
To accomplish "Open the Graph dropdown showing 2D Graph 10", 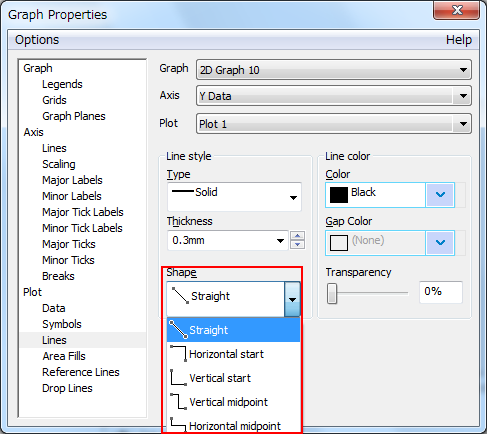I will coord(334,70).
